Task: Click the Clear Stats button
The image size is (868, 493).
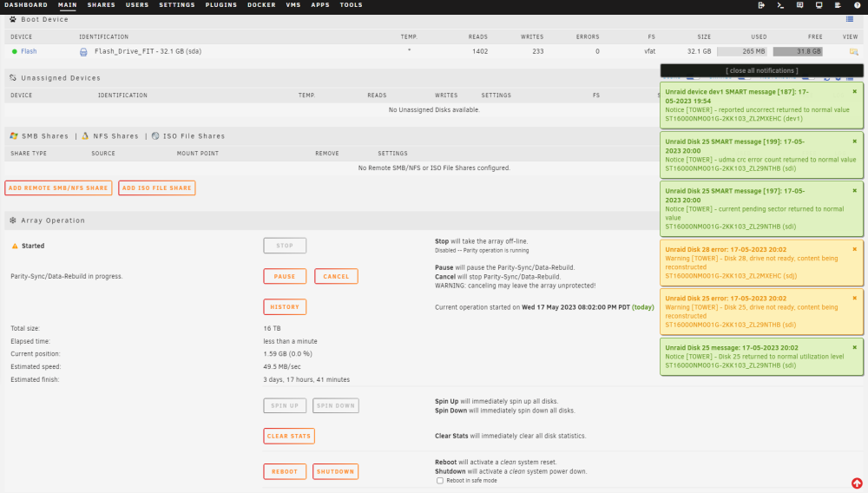Action: (289, 436)
